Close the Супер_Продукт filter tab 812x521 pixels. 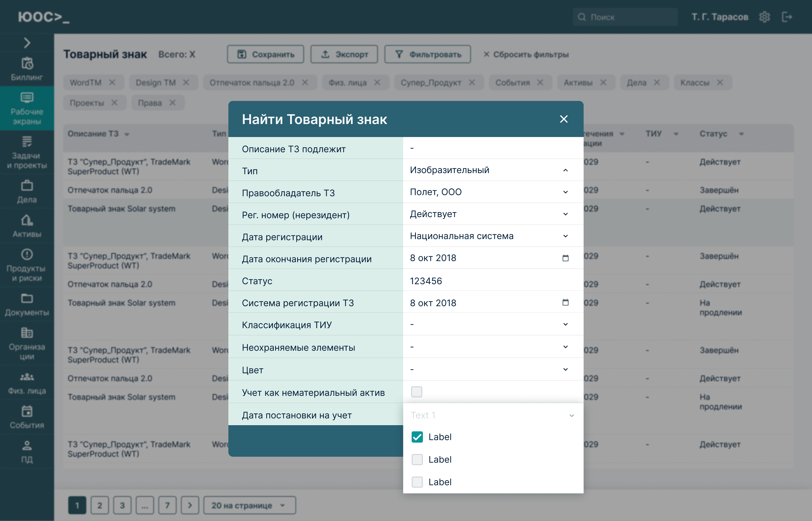(x=472, y=83)
